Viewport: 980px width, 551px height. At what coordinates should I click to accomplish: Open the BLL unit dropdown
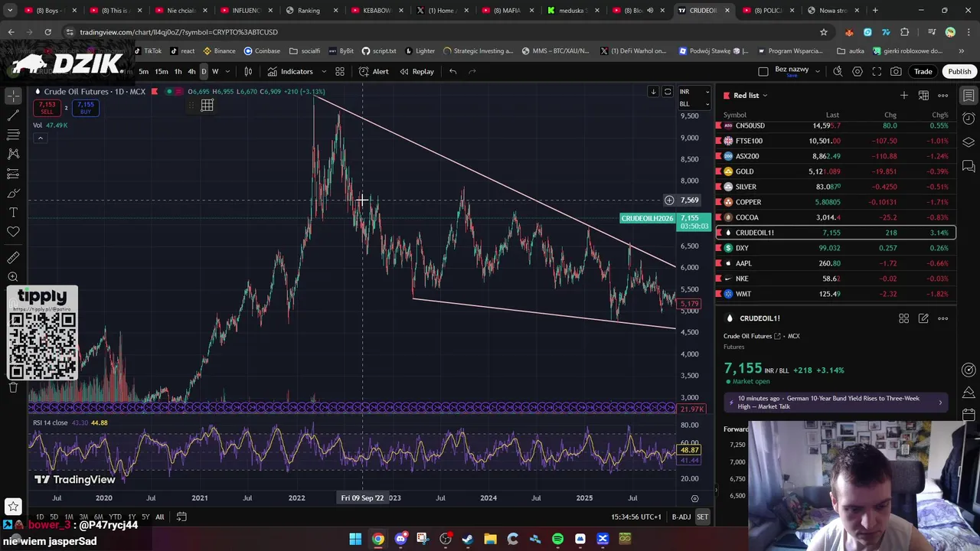pos(694,103)
